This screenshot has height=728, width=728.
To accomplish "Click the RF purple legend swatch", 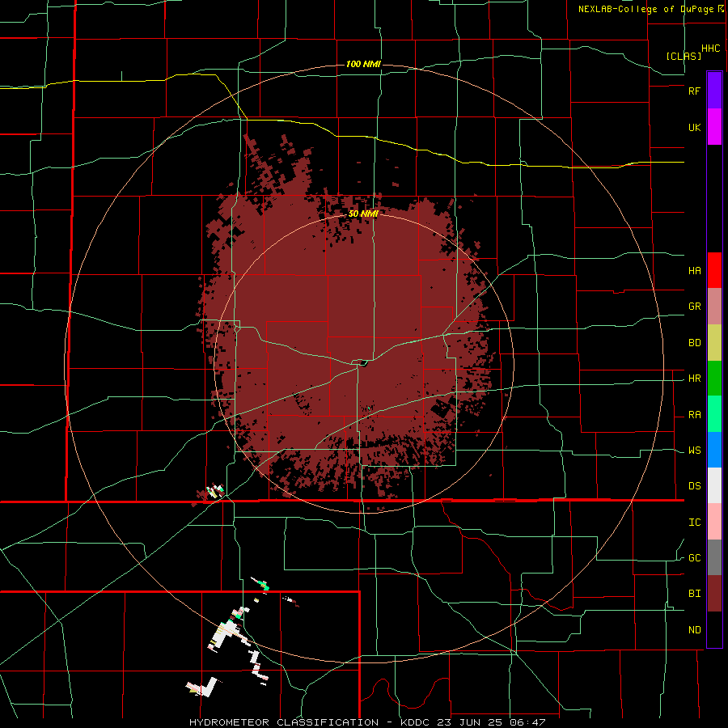I will pyautogui.click(x=714, y=90).
